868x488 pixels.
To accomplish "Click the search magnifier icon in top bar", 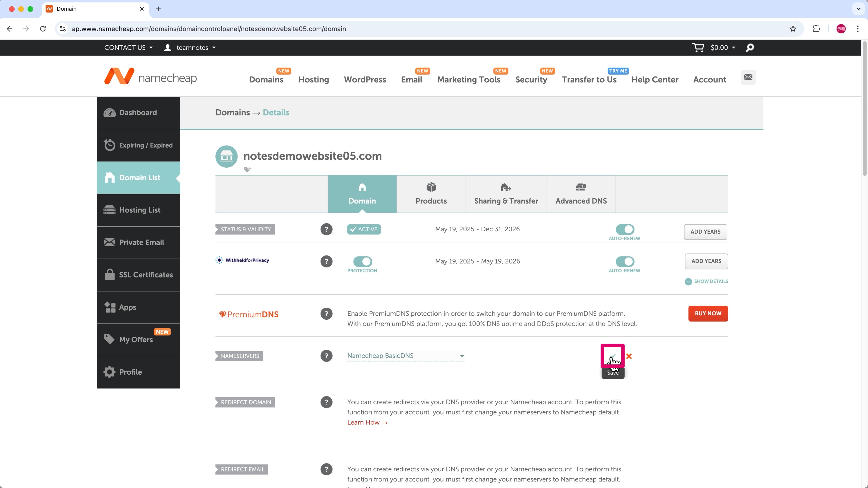I will (750, 48).
